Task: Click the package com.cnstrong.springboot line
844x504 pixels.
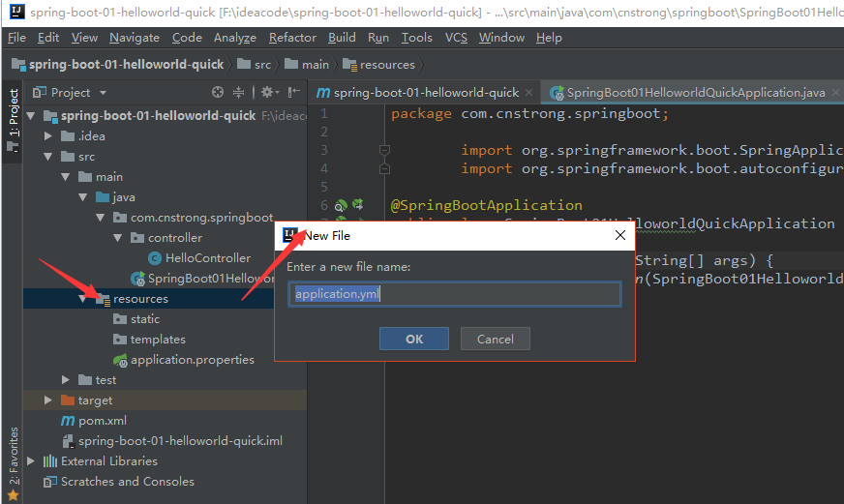Action: (529, 114)
